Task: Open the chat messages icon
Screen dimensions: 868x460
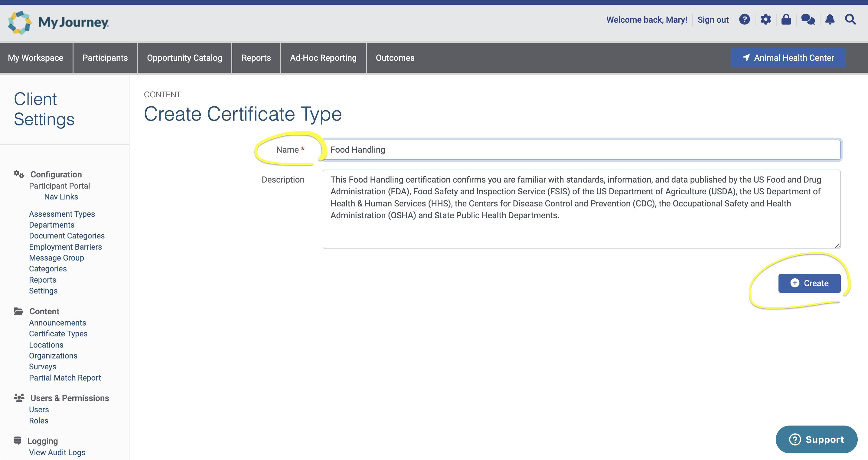Action: pos(808,20)
